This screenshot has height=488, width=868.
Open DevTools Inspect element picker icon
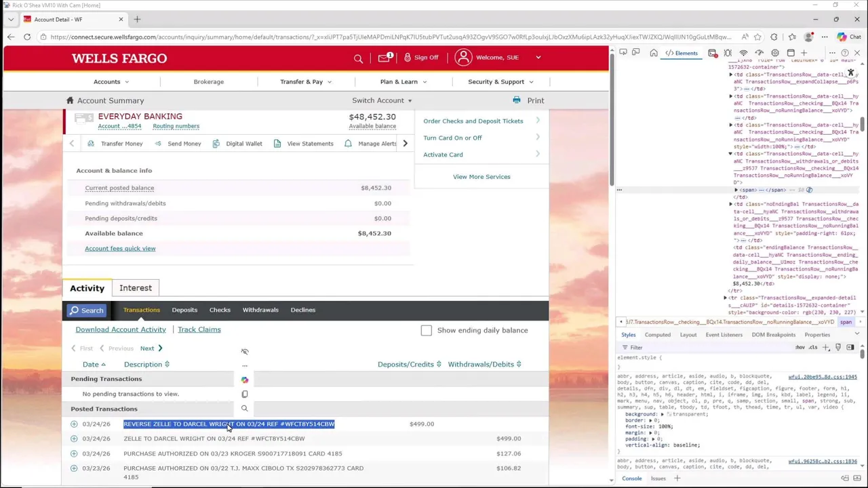click(623, 53)
